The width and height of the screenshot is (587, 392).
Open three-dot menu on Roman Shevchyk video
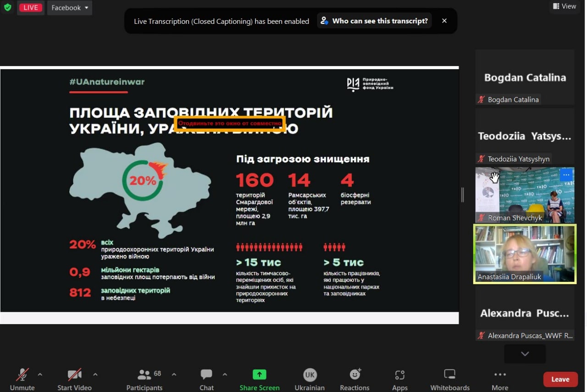[x=566, y=175]
